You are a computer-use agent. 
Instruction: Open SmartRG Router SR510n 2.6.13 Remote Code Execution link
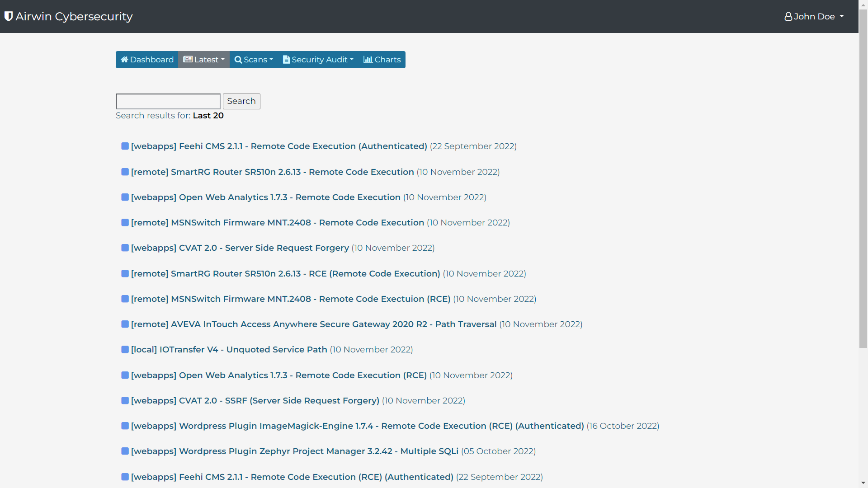[x=272, y=172]
